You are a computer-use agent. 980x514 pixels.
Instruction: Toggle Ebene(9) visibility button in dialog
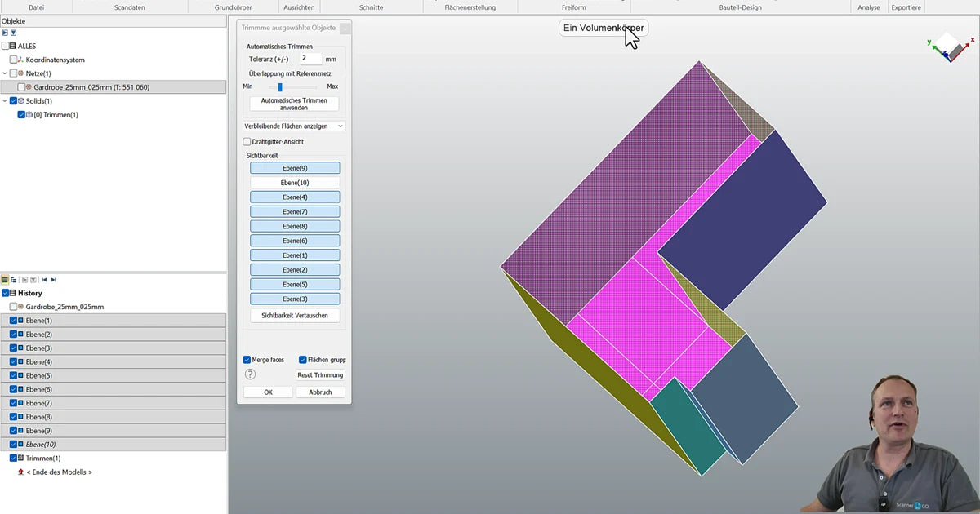click(x=295, y=168)
